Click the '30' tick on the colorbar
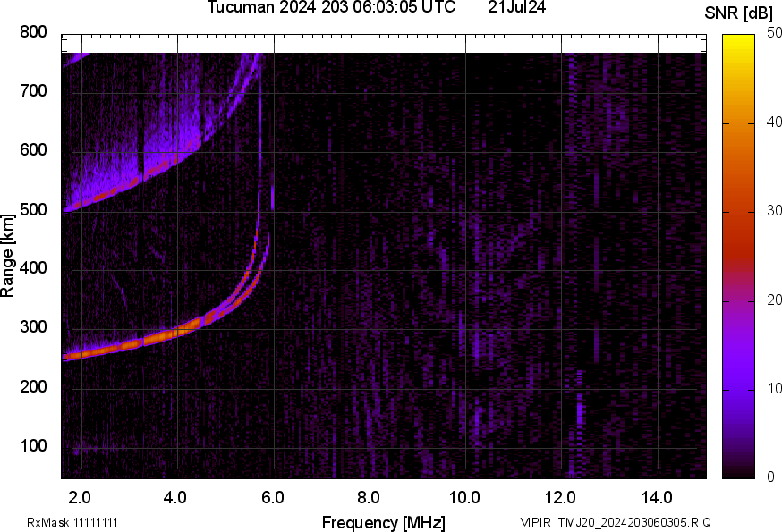782x532 pixels. pos(774,211)
